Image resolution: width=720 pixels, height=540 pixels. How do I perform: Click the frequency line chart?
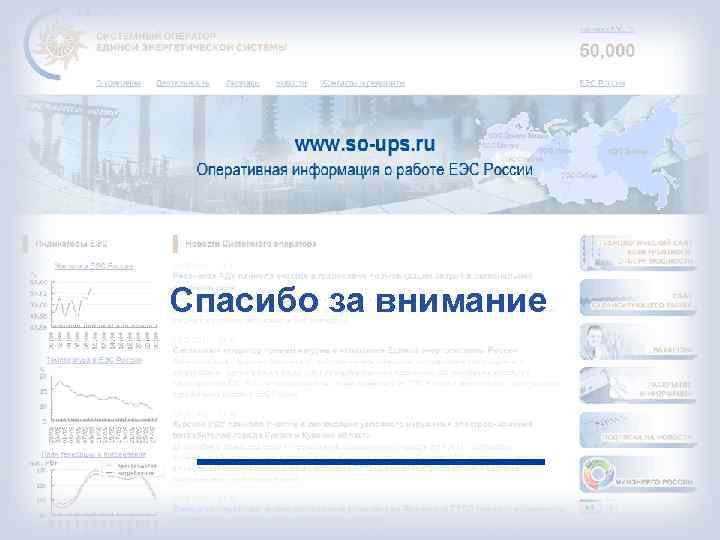(x=94, y=312)
